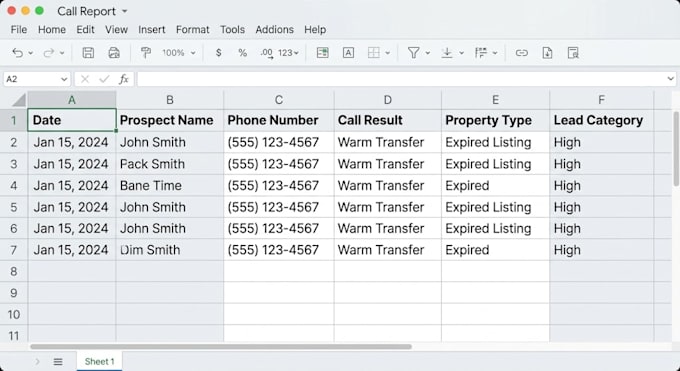Apply currency format with the dollar icon
Screen dimensions: 680x371
pos(219,53)
